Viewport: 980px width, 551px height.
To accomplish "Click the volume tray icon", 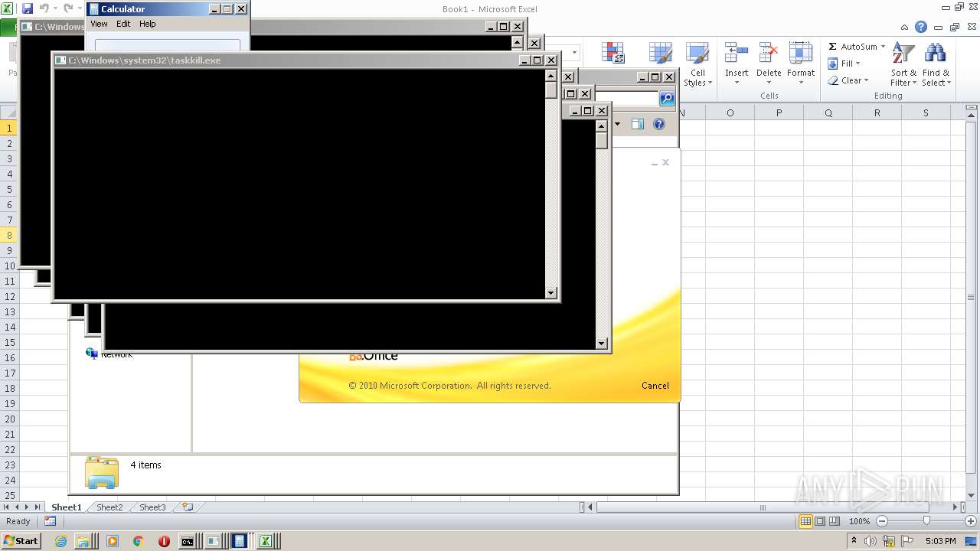I will 871,541.
